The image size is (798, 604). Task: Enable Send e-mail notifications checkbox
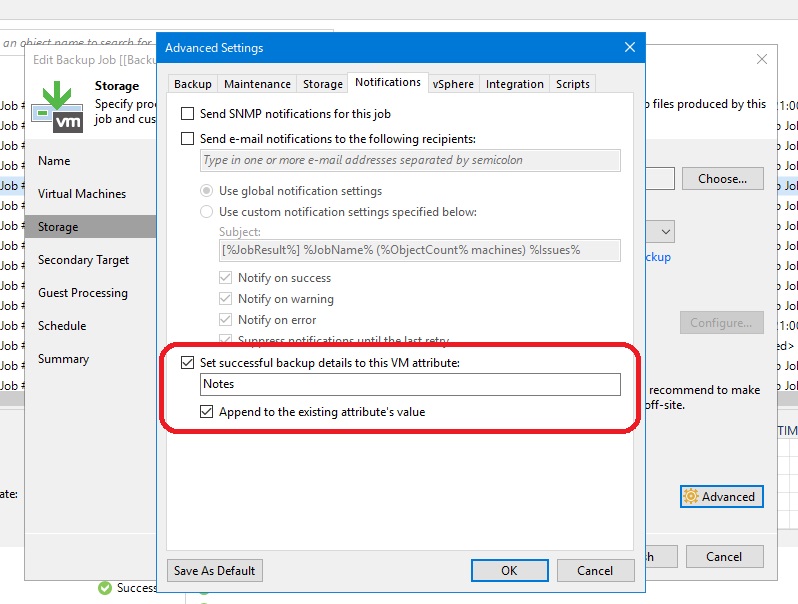(x=187, y=138)
